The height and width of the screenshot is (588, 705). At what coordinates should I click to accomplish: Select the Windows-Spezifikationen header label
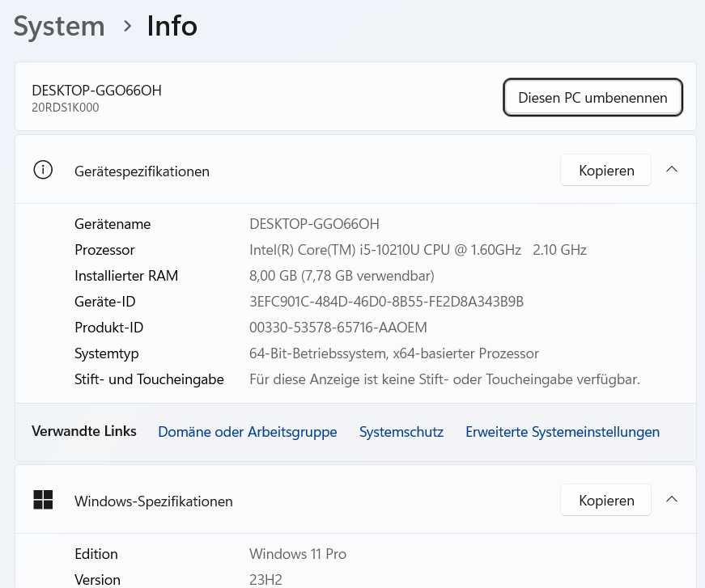click(x=153, y=501)
